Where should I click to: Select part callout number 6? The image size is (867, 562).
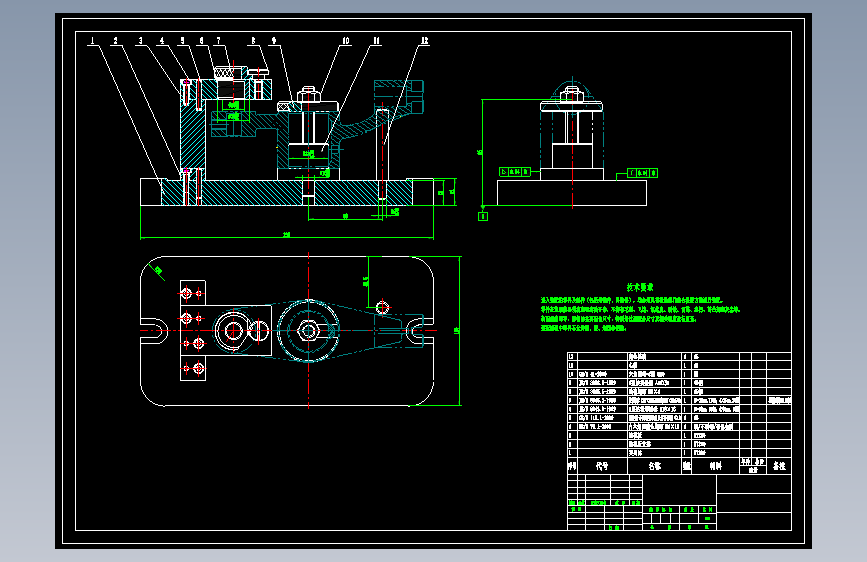[x=201, y=40]
